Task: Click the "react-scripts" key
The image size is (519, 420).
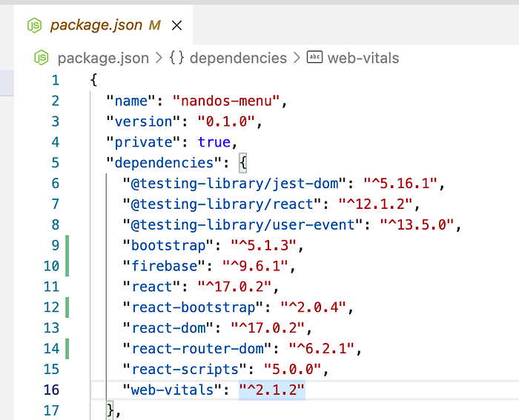Action: coord(185,370)
